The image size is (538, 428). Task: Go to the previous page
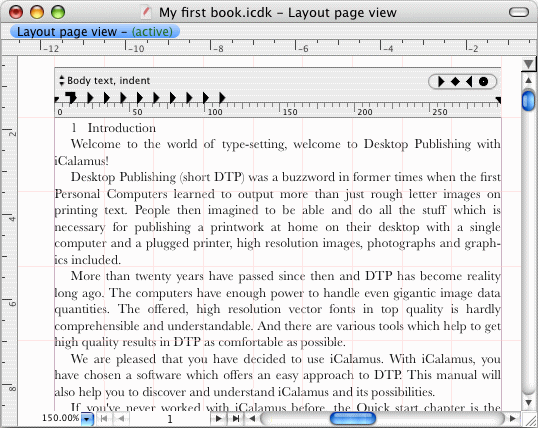point(121,418)
